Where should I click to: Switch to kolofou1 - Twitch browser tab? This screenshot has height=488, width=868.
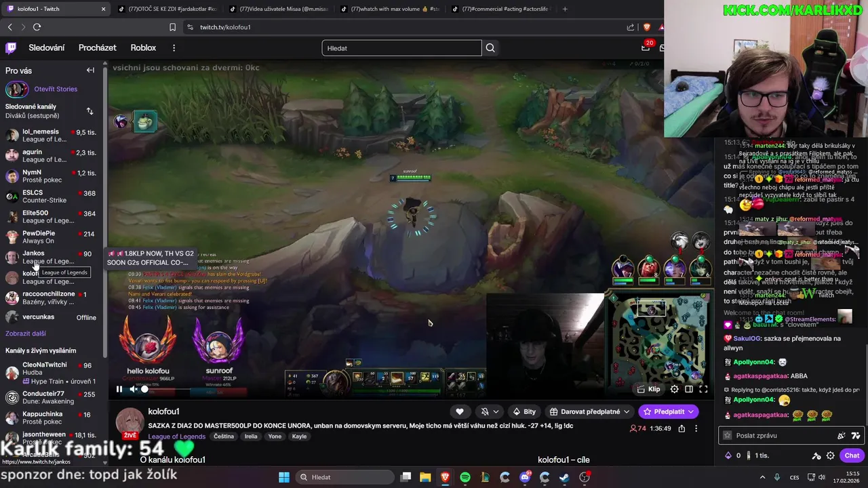point(56,9)
